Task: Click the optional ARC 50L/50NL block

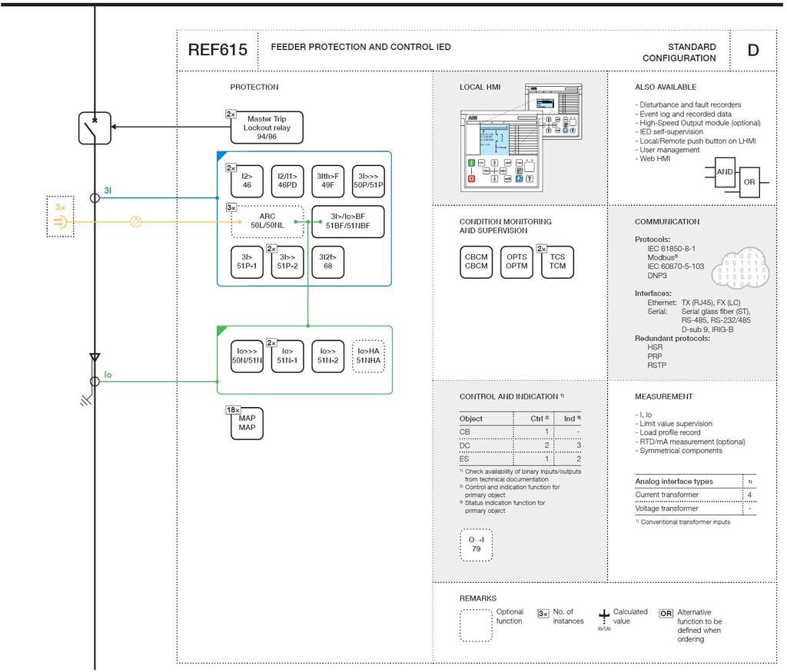Action: [267, 221]
